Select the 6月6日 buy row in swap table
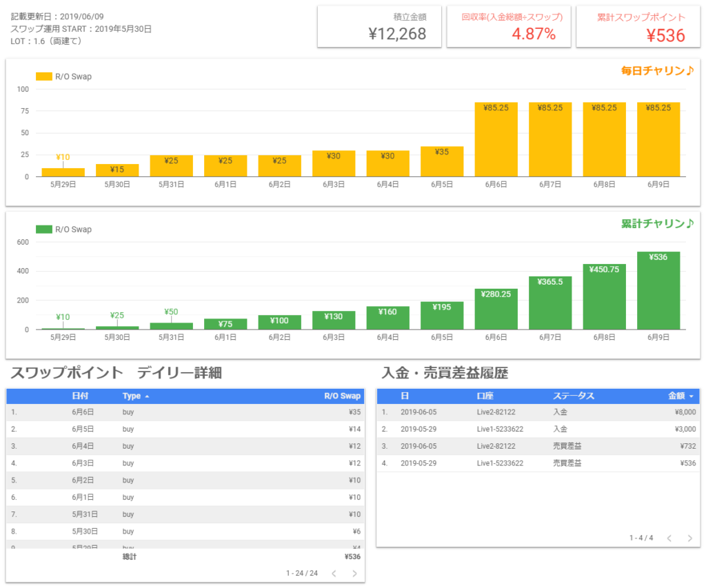 (185, 412)
